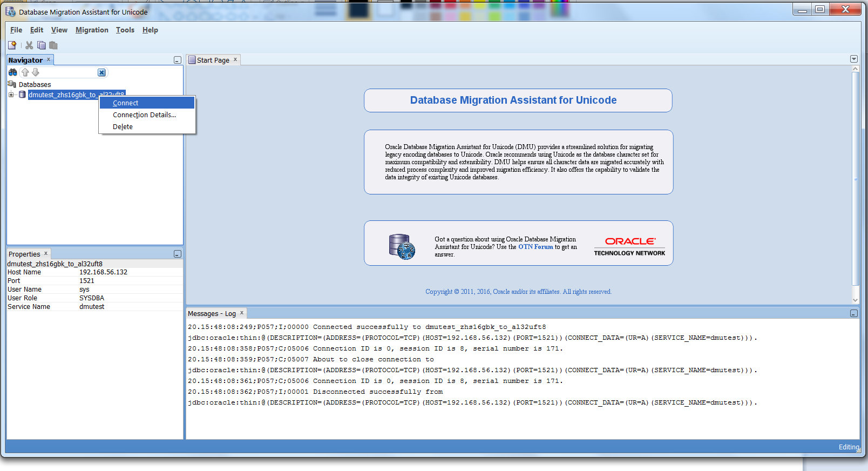Click the Database Migration Assistant for Unicode heading
This screenshot has height=471, width=868.
tap(513, 100)
